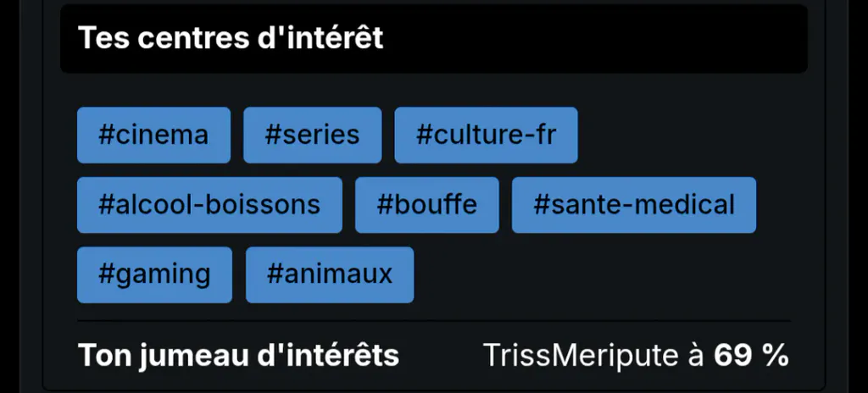Click the hash symbol of the series tag
The image size is (868, 393).
click(x=273, y=135)
